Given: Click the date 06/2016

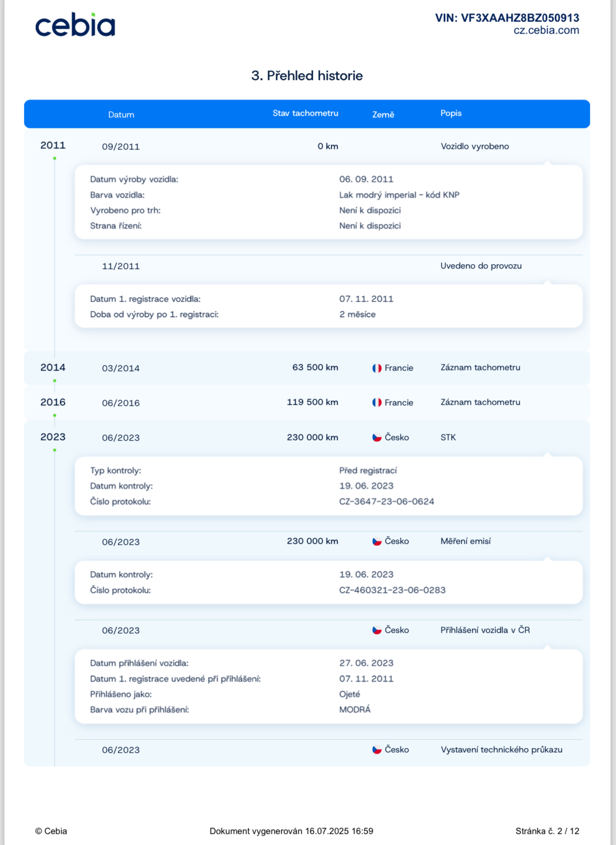Looking at the screenshot, I should pyautogui.click(x=121, y=403).
